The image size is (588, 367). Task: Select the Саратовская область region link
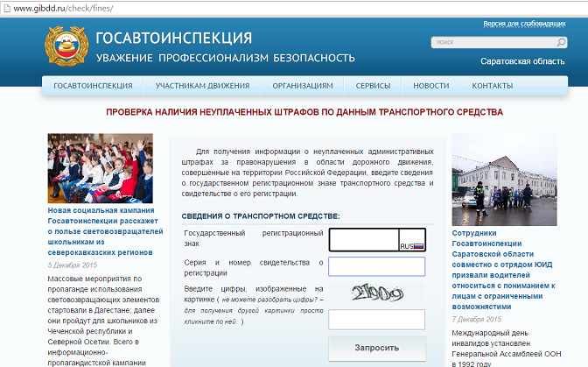click(522, 61)
